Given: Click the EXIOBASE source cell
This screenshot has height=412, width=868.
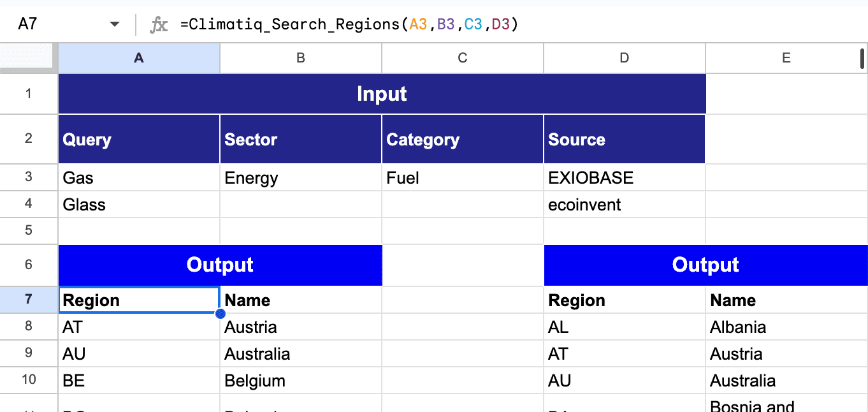Looking at the screenshot, I should tap(623, 177).
